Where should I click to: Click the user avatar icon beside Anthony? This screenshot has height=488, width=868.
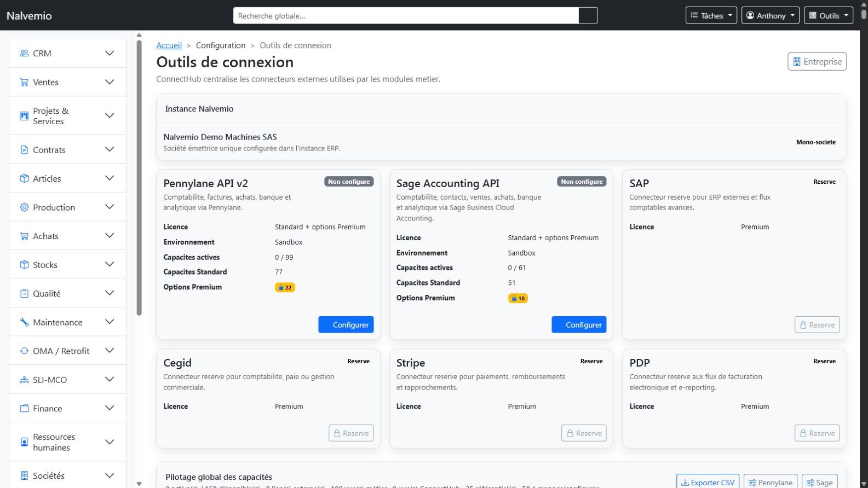pos(750,15)
